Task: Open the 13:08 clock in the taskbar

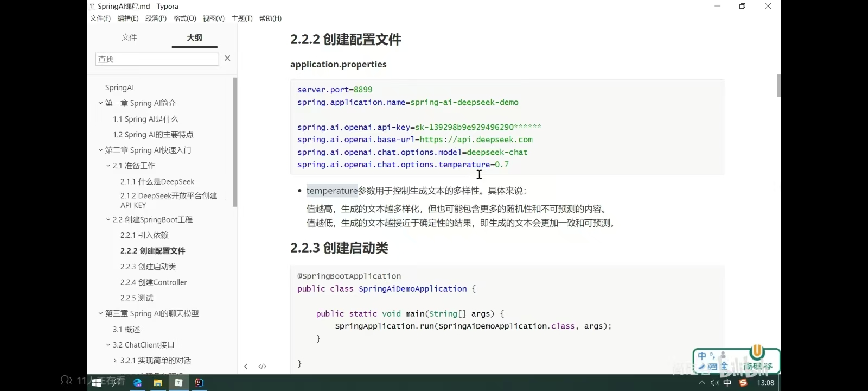Action: 765,383
